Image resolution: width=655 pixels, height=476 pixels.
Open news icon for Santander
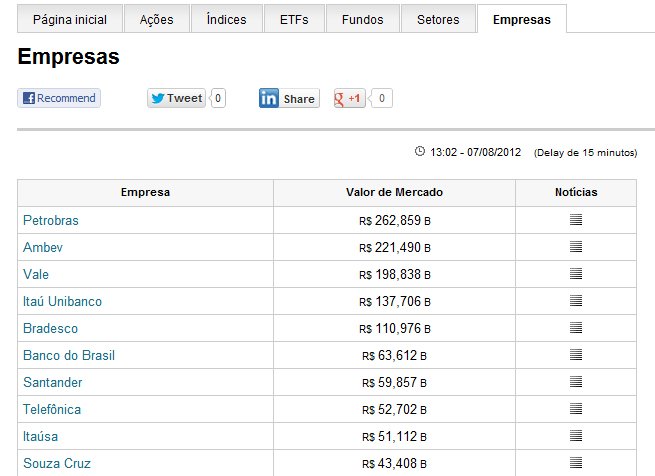(x=576, y=382)
